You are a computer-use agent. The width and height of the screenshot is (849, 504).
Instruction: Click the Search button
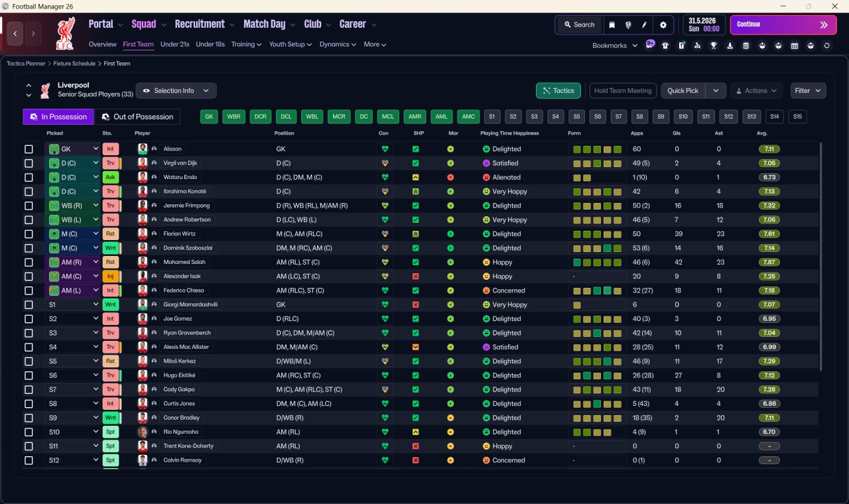(579, 25)
